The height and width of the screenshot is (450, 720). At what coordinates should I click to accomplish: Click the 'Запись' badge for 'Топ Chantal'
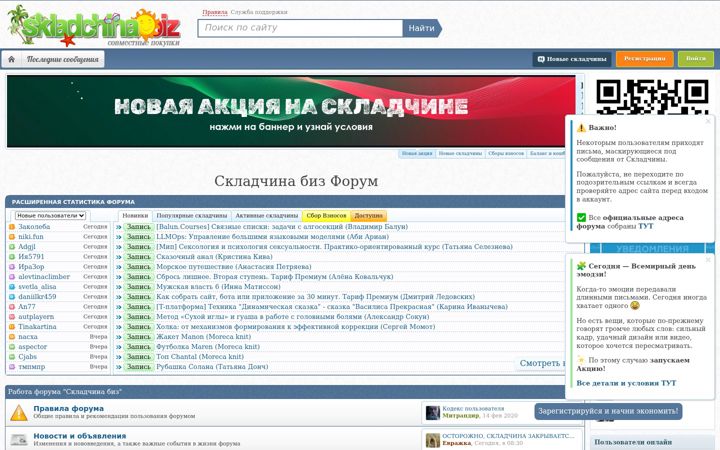pyautogui.click(x=138, y=357)
